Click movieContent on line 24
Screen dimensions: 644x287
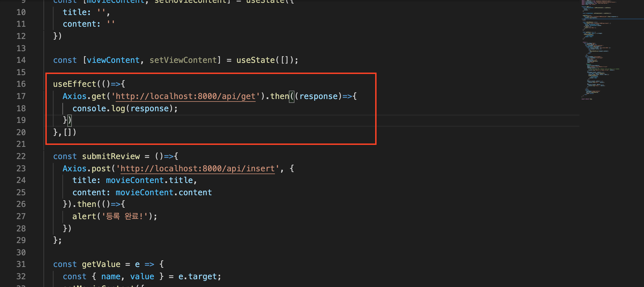pos(135,180)
